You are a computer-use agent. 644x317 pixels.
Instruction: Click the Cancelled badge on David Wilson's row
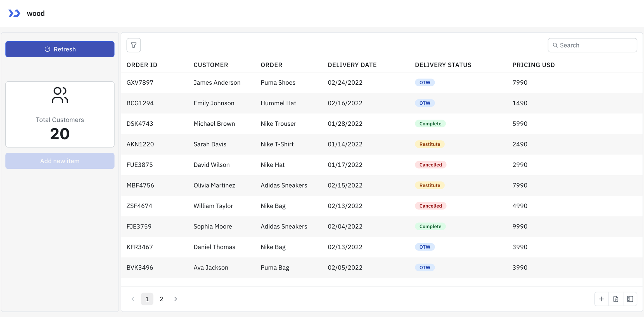click(x=430, y=165)
